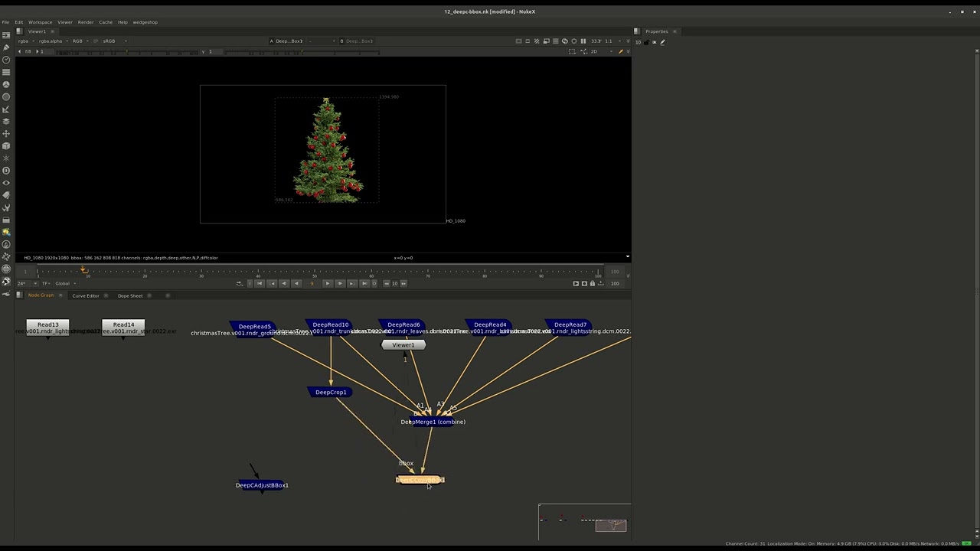Open the rgba.alpha channel dropdown
The height and width of the screenshot is (551, 980).
[54, 41]
